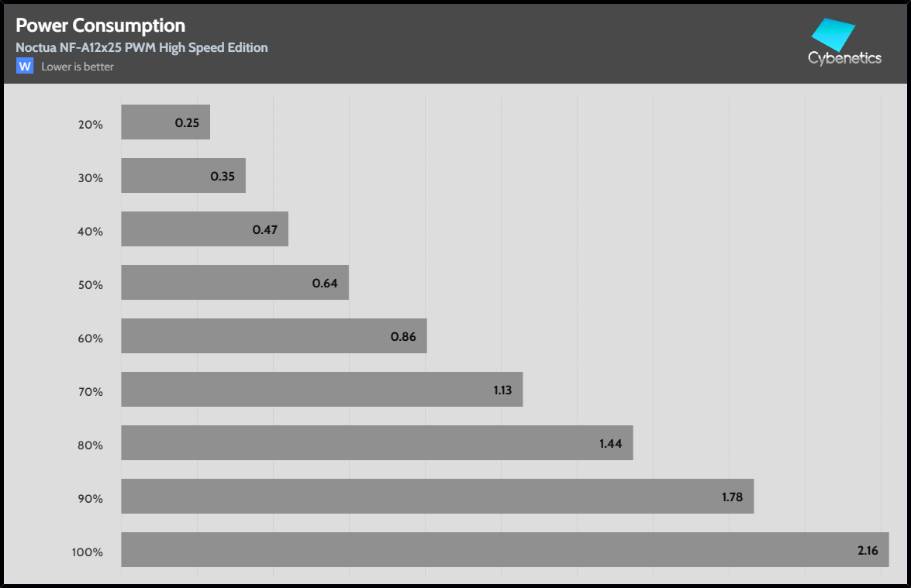The image size is (911, 588).
Task: Click the Power Consumption chart title
Action: coord(100,26)
